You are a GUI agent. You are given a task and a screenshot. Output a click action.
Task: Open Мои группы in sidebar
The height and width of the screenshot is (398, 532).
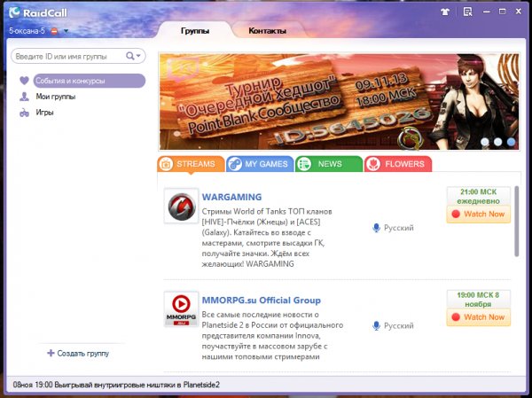tap(56, 97)
